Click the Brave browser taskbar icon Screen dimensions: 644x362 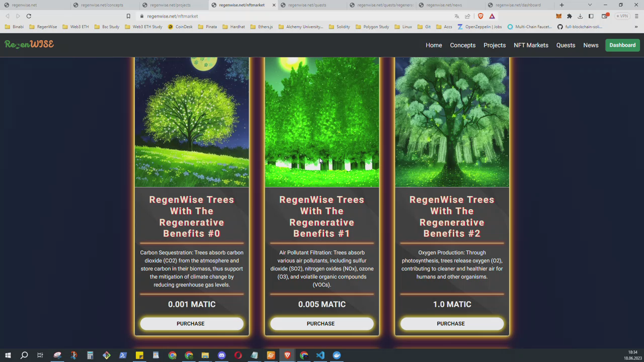coord(287,355)
